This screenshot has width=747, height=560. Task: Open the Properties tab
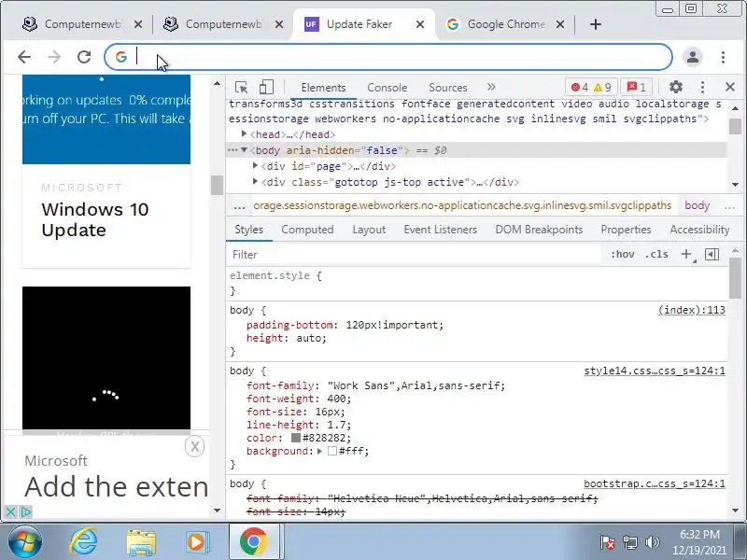point(626,230)
